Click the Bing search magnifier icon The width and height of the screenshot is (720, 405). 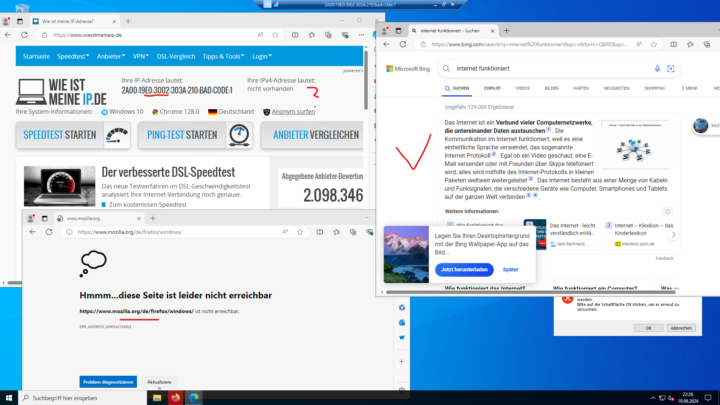446,68
